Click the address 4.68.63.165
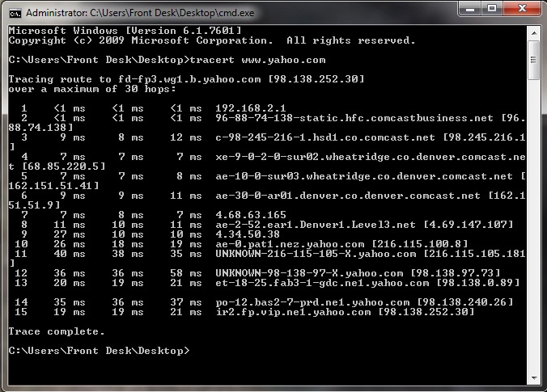Image resolution: width=547 pixels, height=392 pixels. point(251,215)
